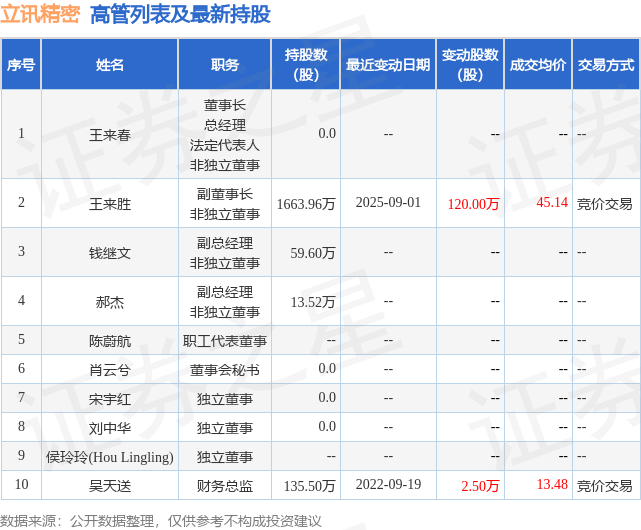Viewport: 641px width, 530px height.
Task: Click the name 陈蔚航
Action: [110, 341]
